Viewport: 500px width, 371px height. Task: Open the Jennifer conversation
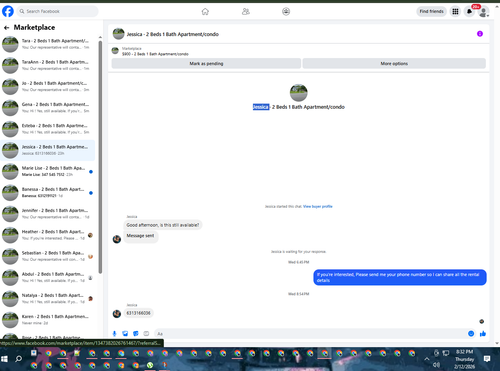[x=48, y=214]
